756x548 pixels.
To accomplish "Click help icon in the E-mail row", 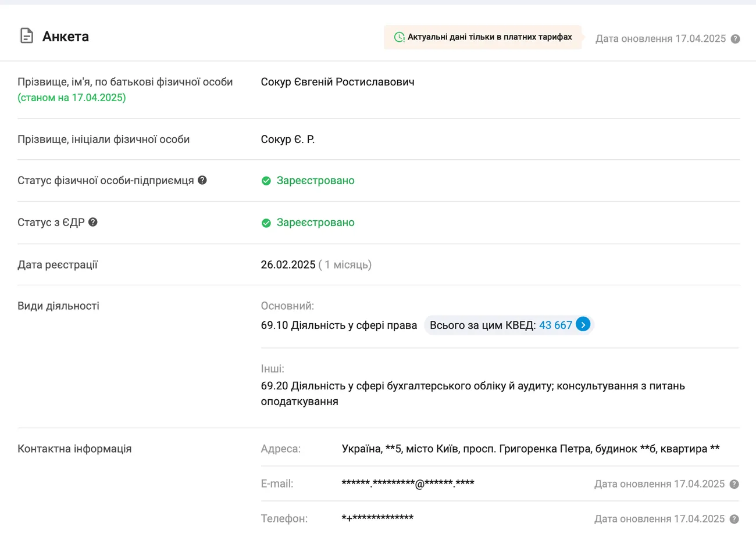I will tap(734, 484).
